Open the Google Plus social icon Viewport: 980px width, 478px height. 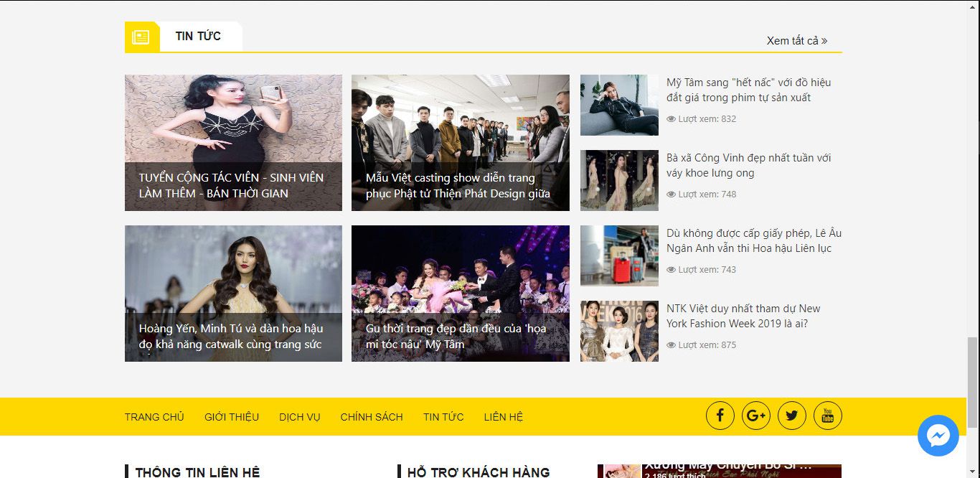[x=755, y=416]
